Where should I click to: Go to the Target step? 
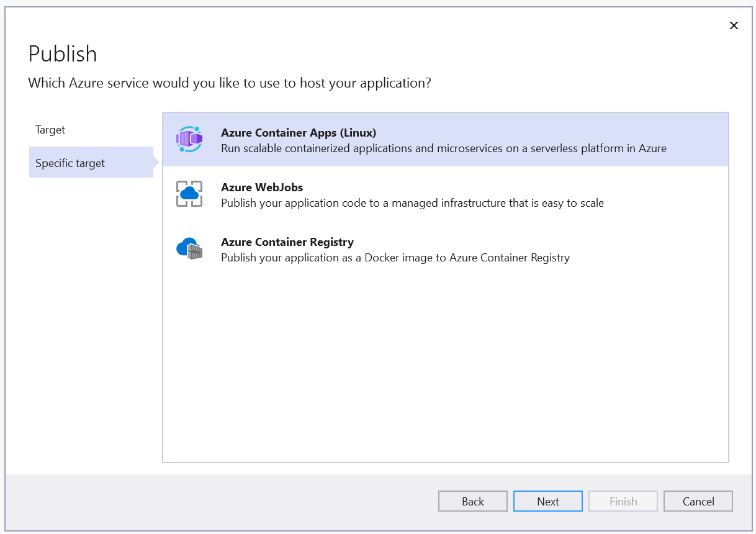50,130
